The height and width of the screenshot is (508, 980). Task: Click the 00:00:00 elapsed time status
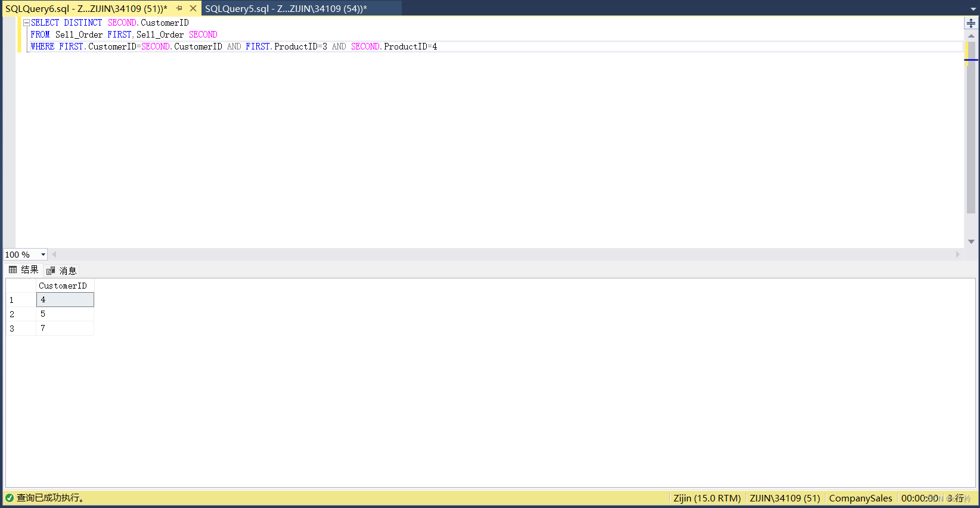[x=919, y=498]
